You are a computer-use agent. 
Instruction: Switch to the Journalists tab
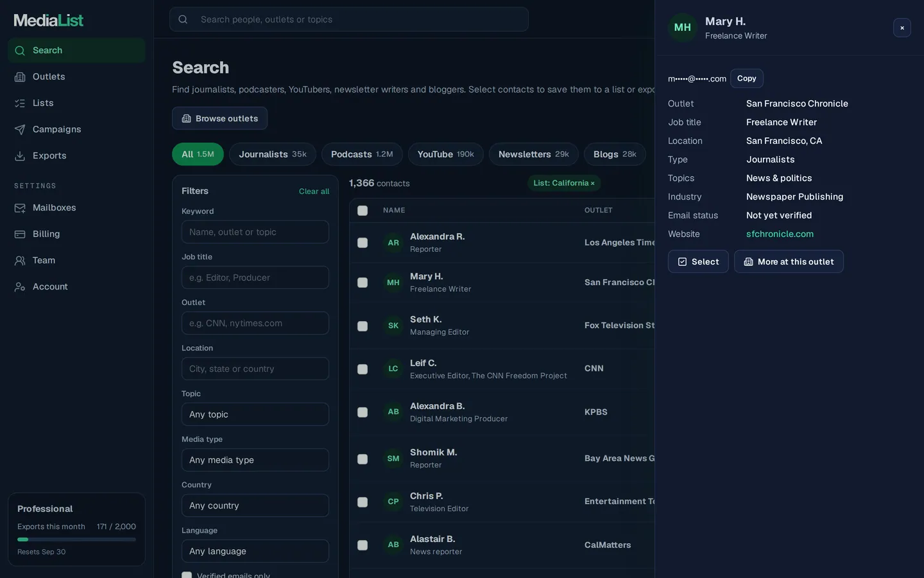(273, 154)
